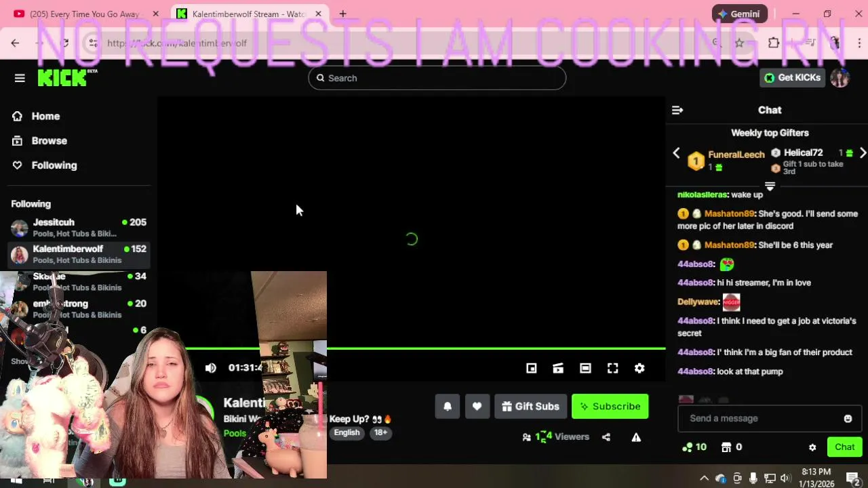Open the taskbar clock and date

pos(816,477)
